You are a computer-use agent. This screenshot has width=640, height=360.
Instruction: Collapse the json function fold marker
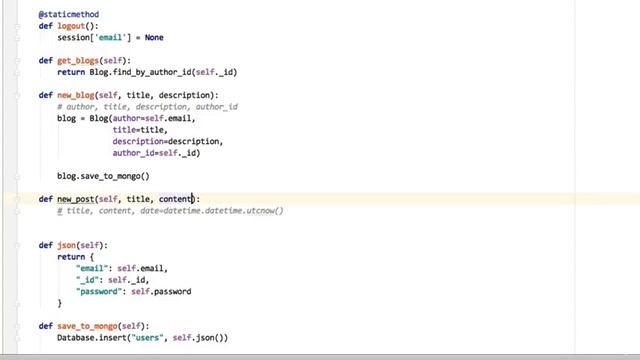[18, 245]
